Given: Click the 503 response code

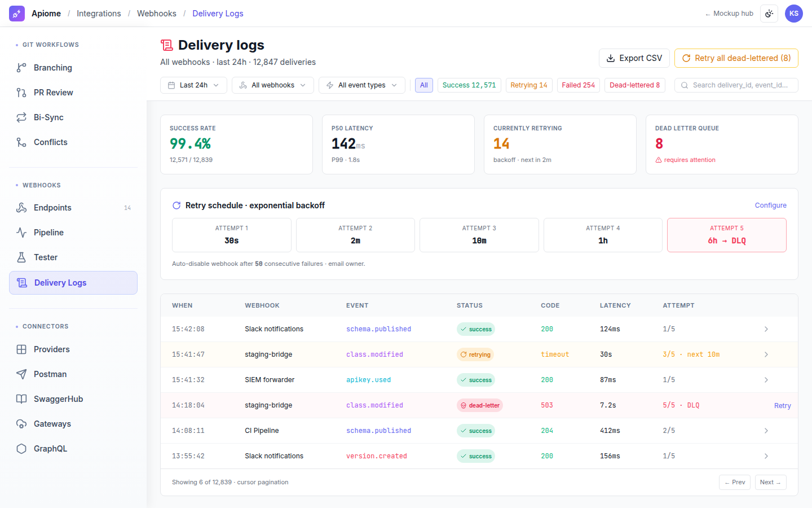Looking at the screenshot, I should click(547, 405).
